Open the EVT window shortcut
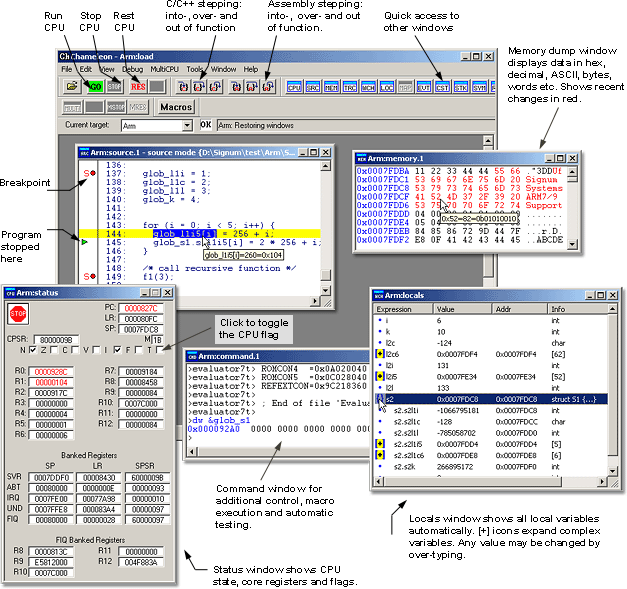This screenshot has width=627, height=589. 424,87
